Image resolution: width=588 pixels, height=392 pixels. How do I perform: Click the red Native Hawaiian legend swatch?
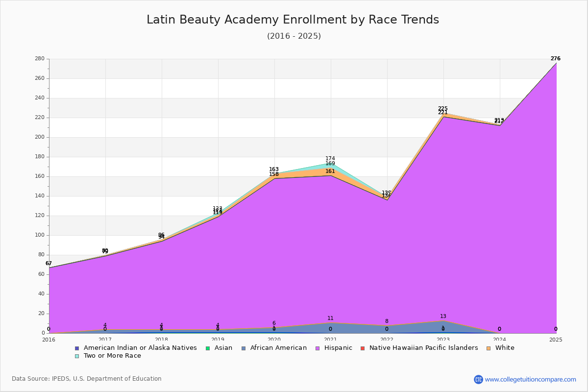pos(363,348)
